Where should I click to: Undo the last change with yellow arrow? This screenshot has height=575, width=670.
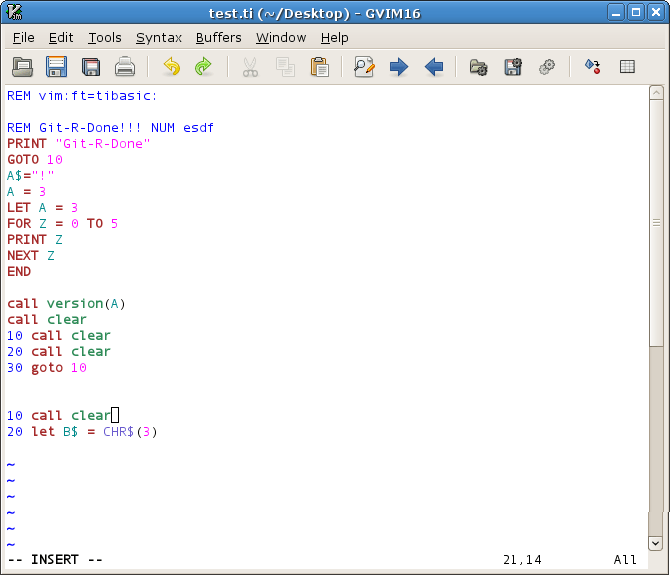point(172,67)
